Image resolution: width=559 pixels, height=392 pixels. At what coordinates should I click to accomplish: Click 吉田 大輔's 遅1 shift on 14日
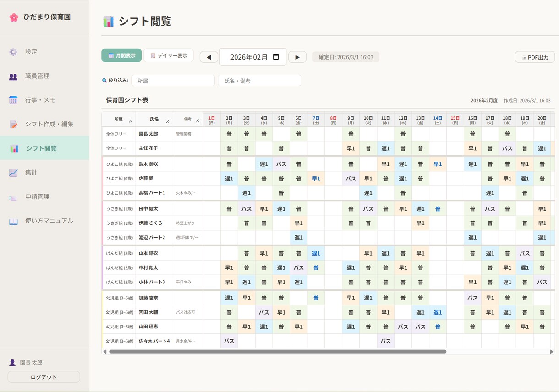click(x=438, y=312)
